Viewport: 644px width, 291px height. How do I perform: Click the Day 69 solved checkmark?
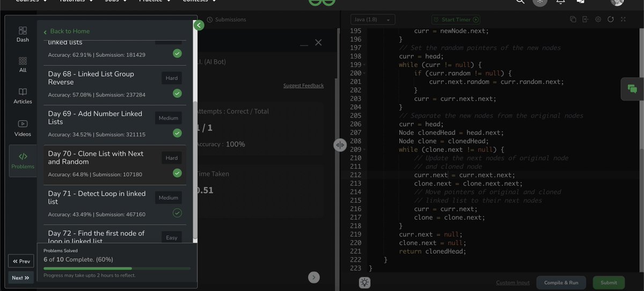(x=177, y=133)
